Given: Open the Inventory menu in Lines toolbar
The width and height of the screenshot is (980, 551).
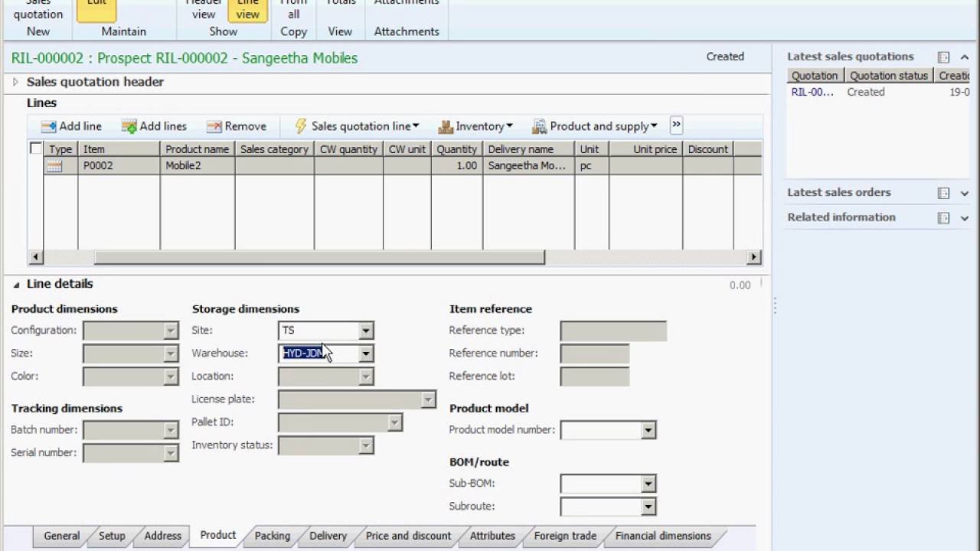Looking at the screenshot, I should 475,126.
